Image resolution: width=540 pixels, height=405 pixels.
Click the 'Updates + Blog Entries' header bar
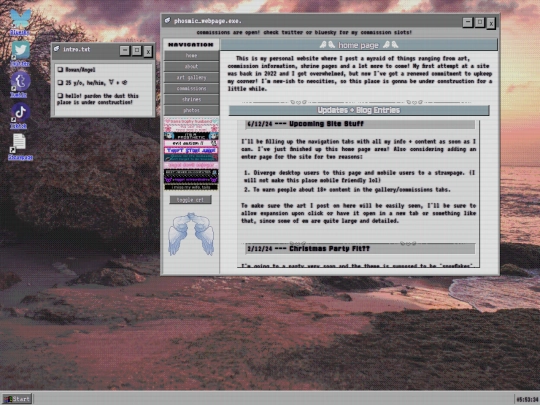(359, 110)
